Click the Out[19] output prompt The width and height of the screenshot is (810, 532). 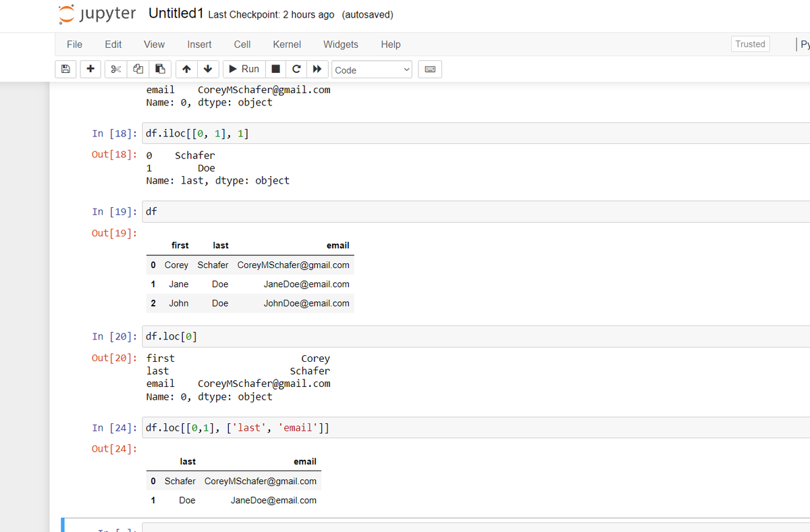pyautogui.click(x=114, y=233)
